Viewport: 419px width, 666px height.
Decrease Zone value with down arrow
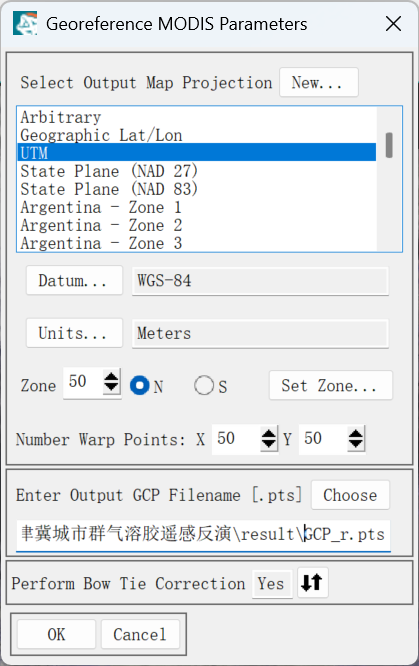pos(111,387)
